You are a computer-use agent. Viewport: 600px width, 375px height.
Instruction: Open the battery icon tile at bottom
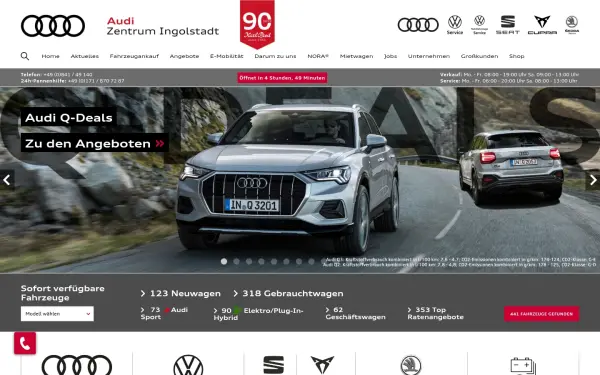(523, 365)
